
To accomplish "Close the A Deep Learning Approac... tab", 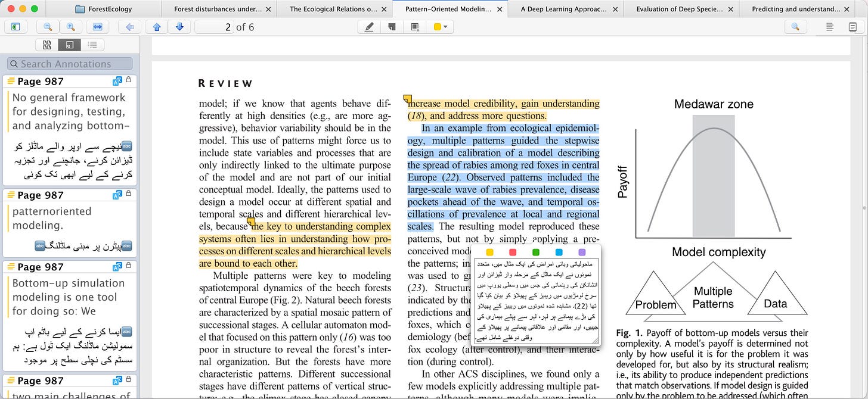I will tap(615, 10).
